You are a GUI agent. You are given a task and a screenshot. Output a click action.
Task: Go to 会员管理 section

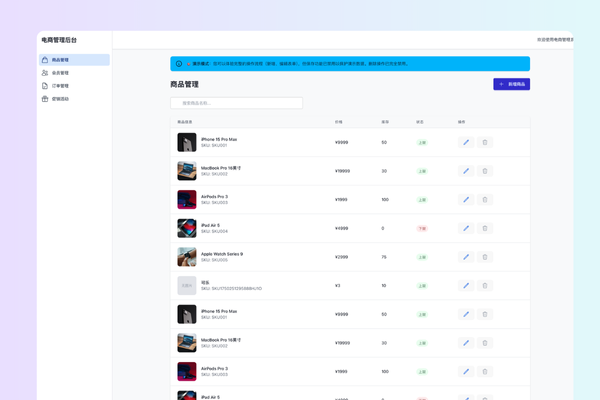tap(74, 73)
